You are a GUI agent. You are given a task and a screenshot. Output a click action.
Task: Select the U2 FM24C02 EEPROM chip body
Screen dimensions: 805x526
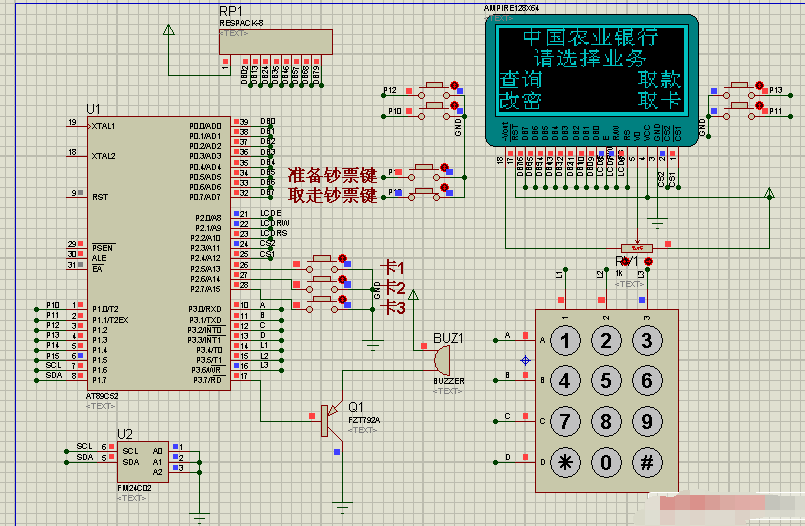tap(143, 461)
